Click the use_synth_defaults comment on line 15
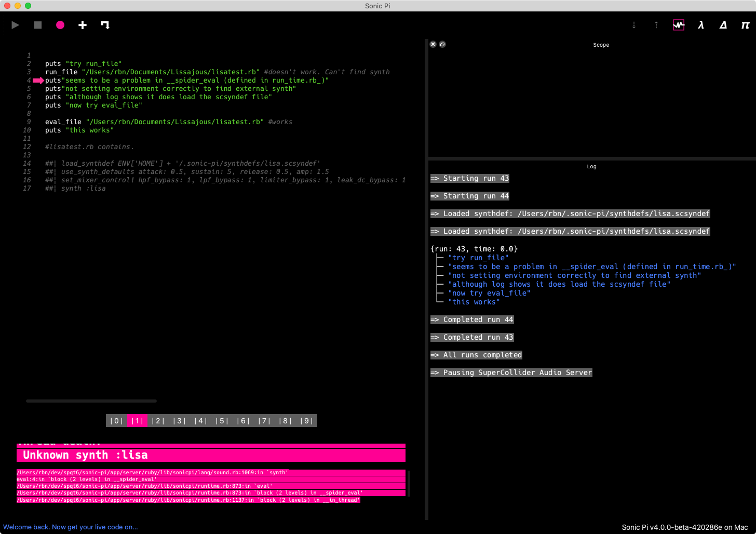 [x=187, y=172]
